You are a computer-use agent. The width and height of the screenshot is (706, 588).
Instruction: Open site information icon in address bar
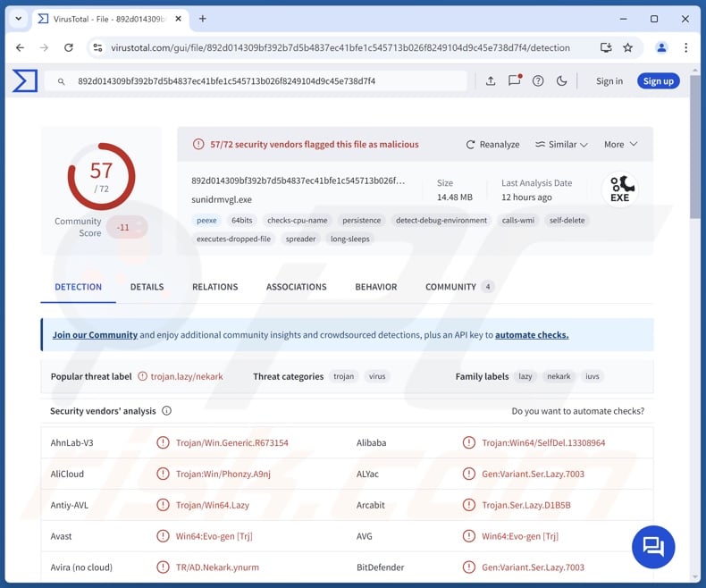(x=97, y=47)
